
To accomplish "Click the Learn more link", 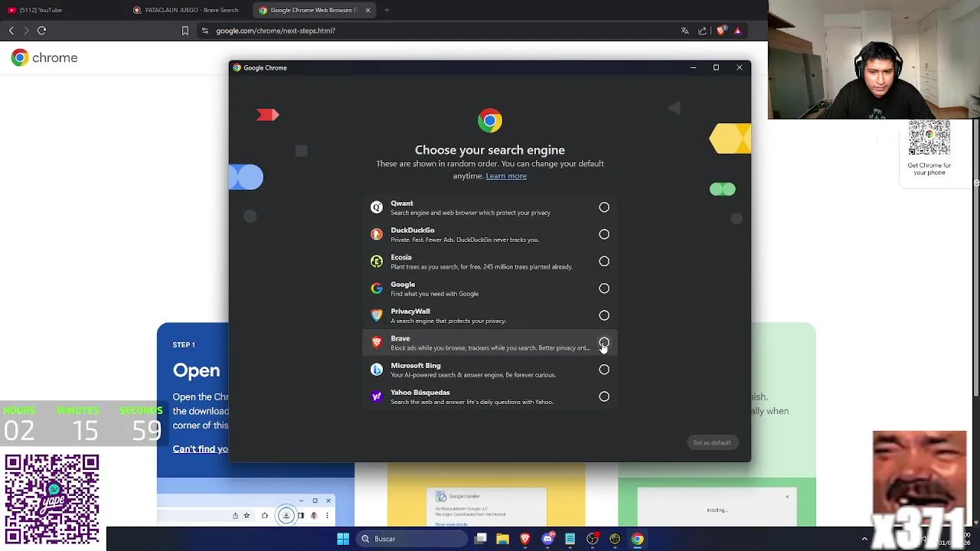I will tap(506, 176).
